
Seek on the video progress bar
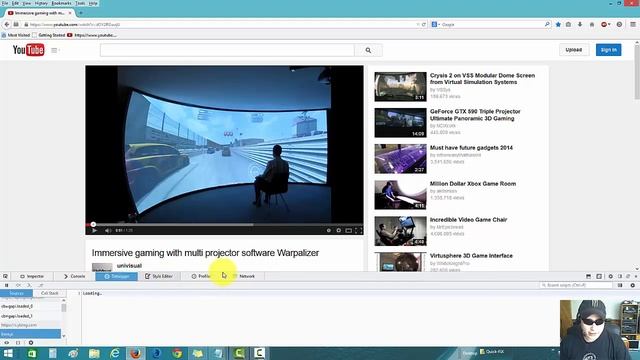pos(224,224)
